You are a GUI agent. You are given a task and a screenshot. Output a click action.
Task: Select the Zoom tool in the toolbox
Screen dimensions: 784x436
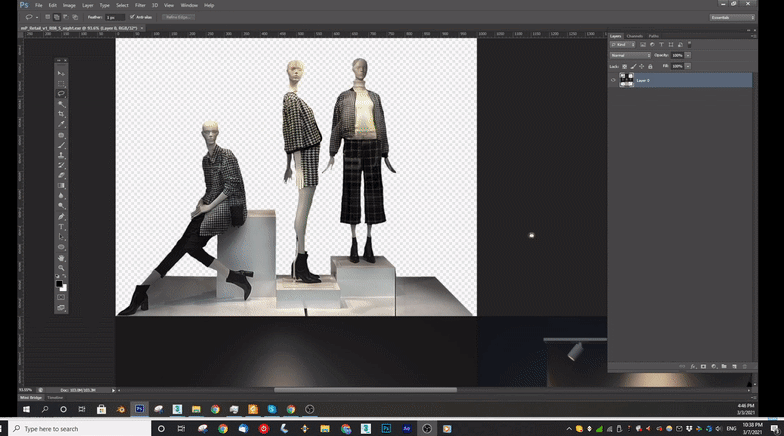(61, 268)
